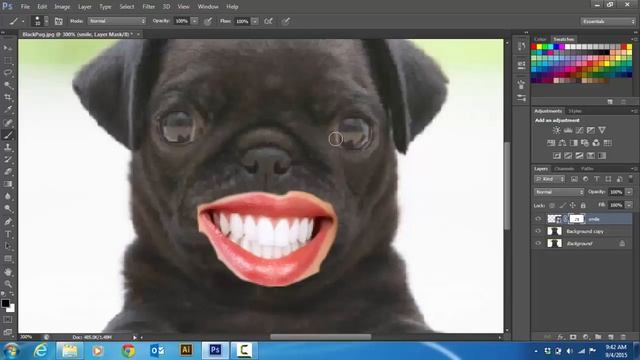Select the Move tool

(8, 48)
